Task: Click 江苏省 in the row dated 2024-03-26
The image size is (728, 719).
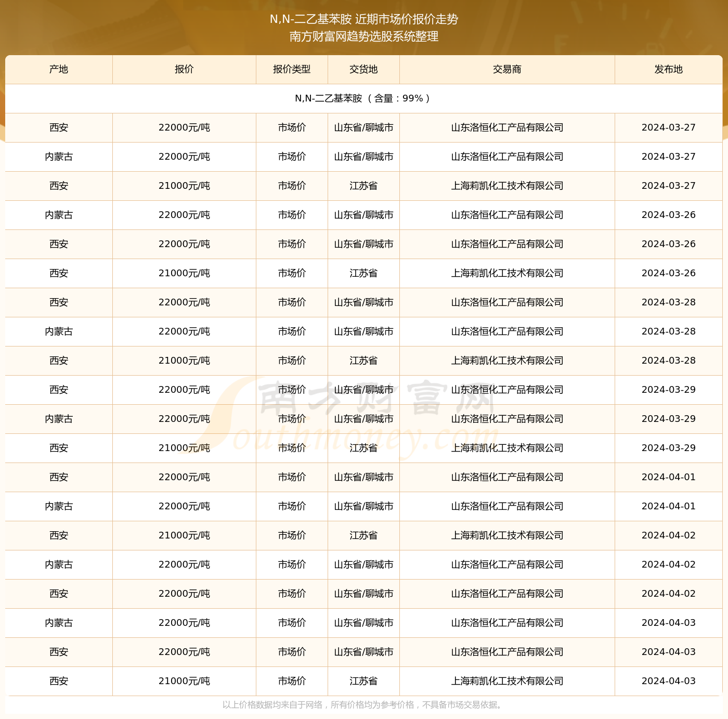Action: (363, 273)
